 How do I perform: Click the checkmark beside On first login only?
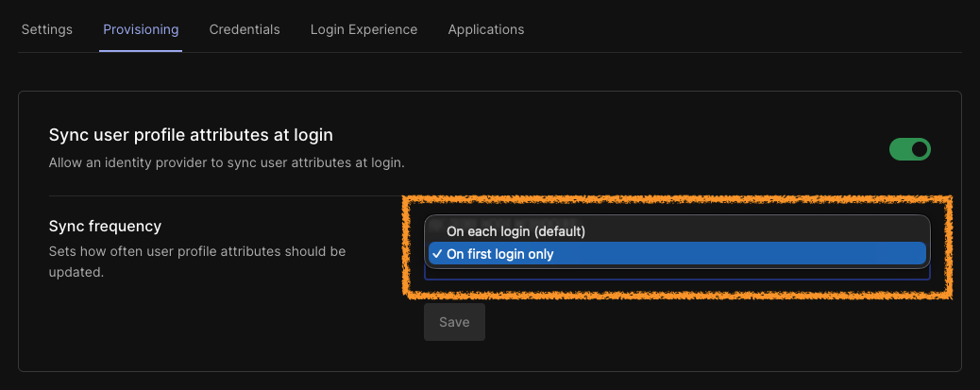coord(436,254)
